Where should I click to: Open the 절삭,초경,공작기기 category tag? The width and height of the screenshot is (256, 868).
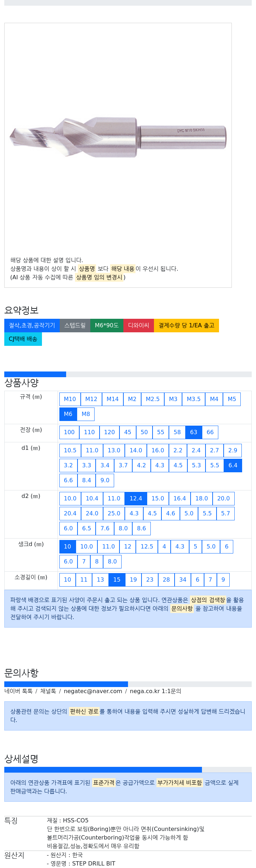32,325
